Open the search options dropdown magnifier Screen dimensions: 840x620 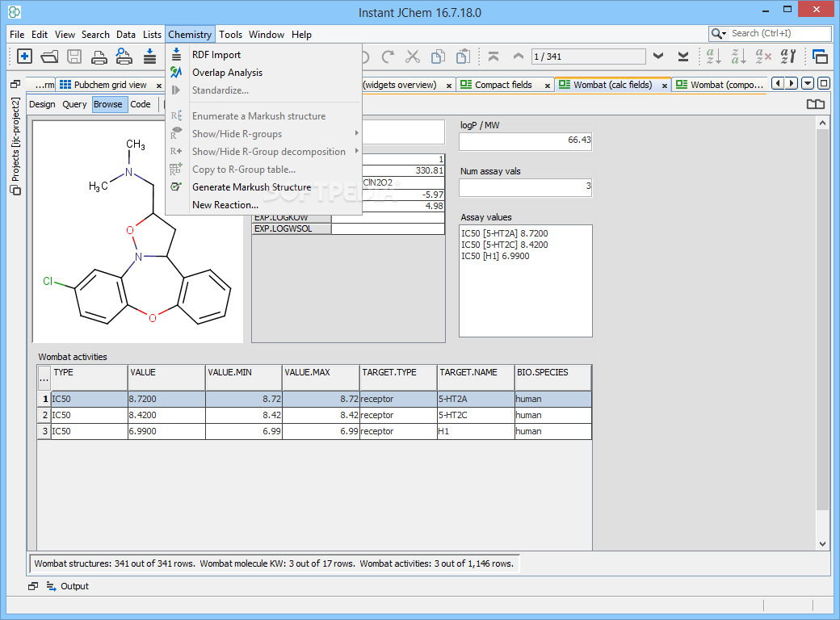[718, 33]
